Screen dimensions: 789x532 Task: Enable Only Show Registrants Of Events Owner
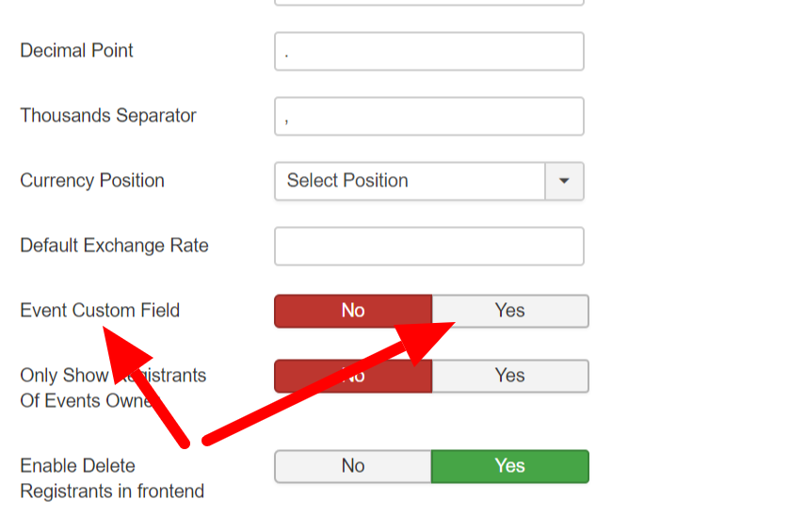click(510, 376)
